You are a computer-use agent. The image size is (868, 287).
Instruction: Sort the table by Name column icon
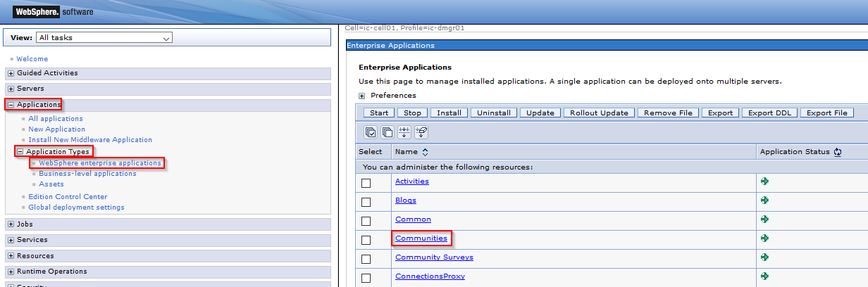425,152
